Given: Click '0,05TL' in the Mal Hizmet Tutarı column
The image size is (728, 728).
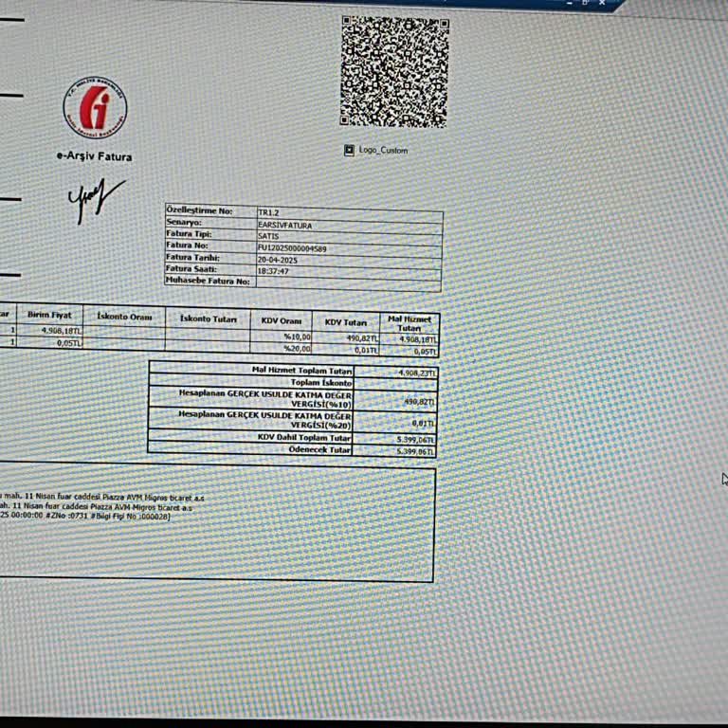Looking at the screenshot, I should coord(425,352).
